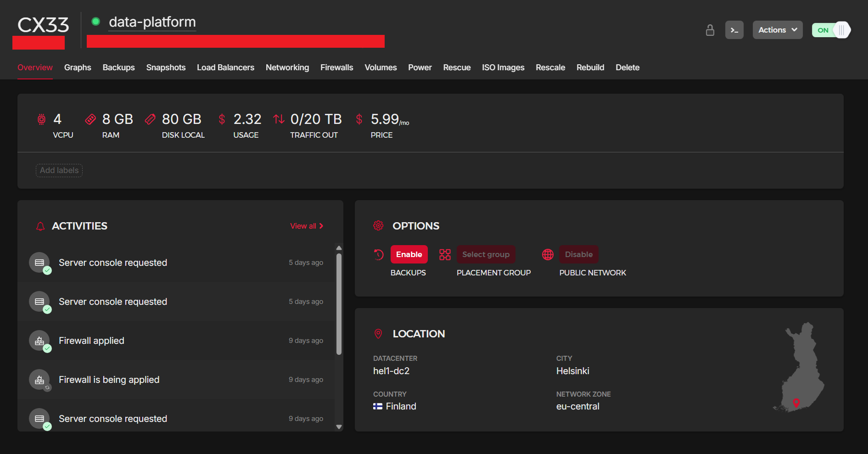Click the Add labels button
The image size is (868, 454).
tap(59, 170)
